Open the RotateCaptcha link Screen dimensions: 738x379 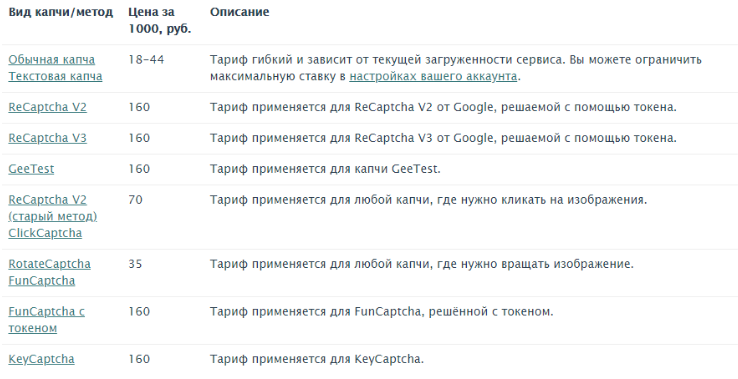coord(49,264)
